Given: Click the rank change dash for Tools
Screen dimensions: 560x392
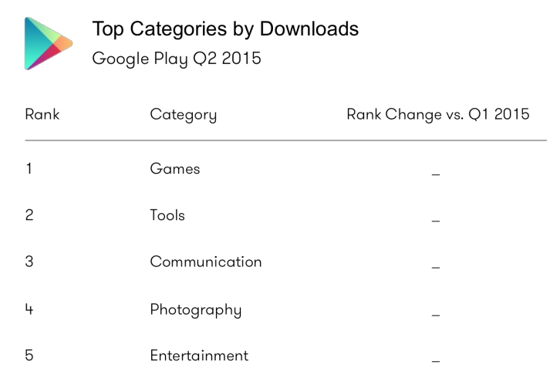Looking at the screenshot, I should click(x=436, y=221).
